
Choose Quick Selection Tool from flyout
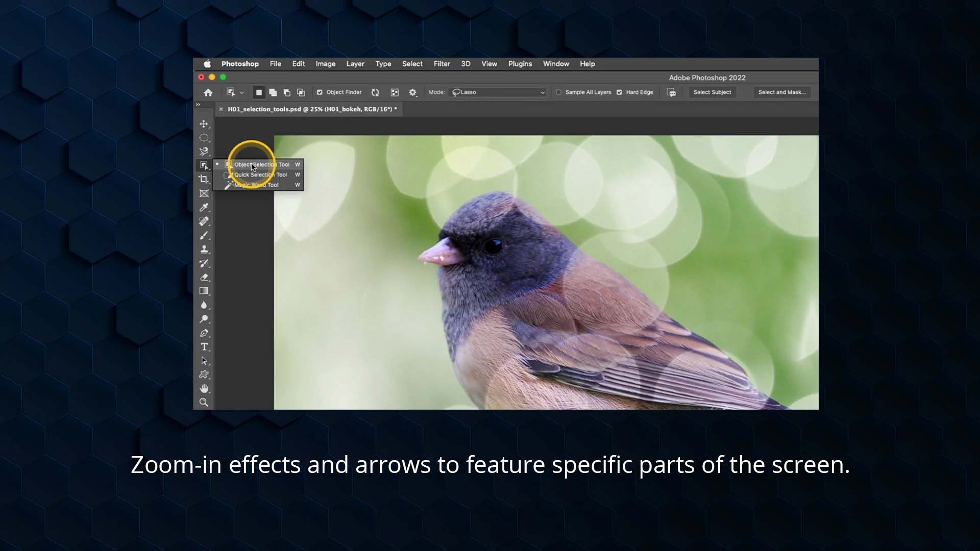(x=258, y=174)
